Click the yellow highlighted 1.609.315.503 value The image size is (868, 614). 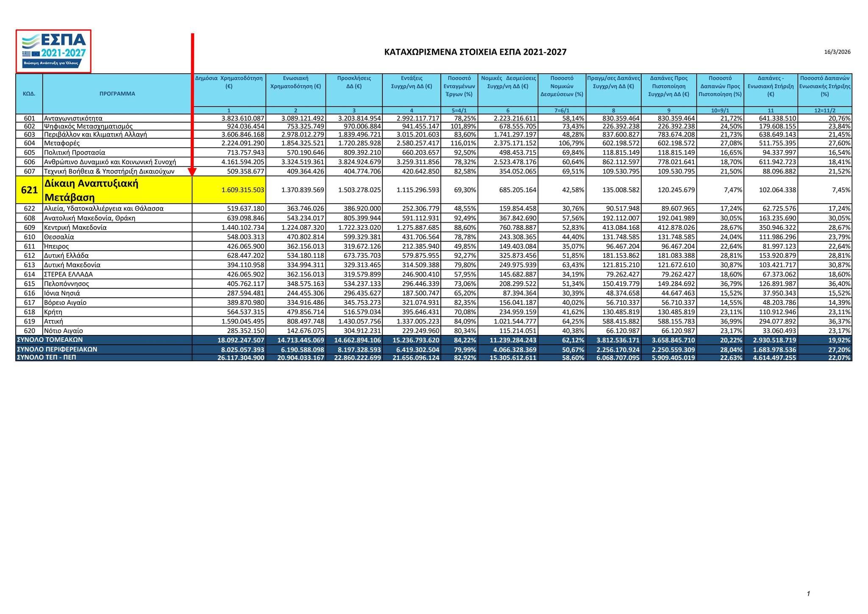pos(242,190)
